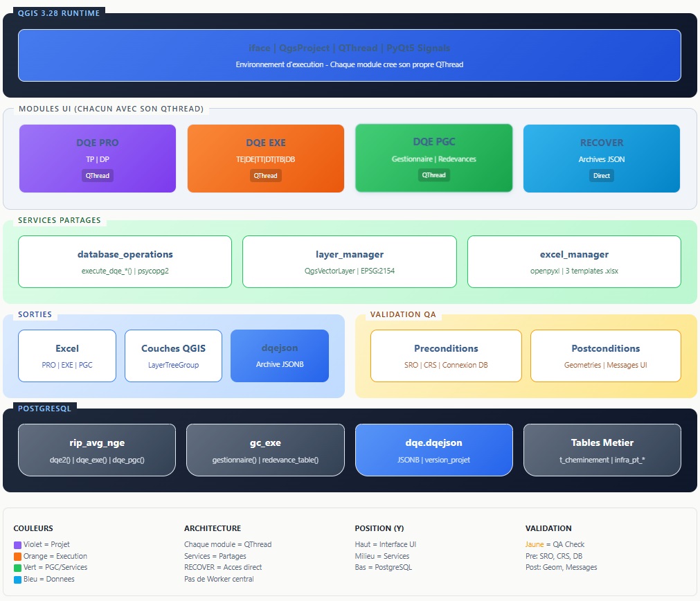Click the dqejson archive card
The width and height of the screenshot is (700, 601).
279,355
